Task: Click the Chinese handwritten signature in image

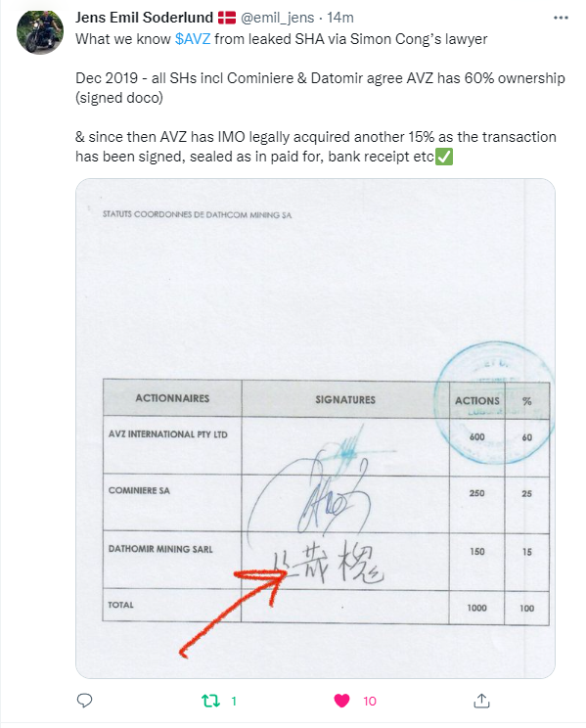Action: (329, 564)
